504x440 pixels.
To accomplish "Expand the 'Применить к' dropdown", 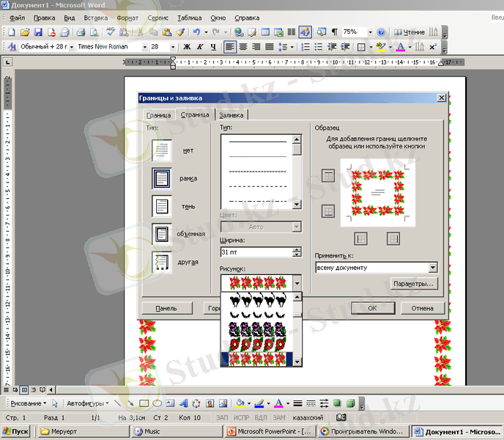I will (433, 268).
